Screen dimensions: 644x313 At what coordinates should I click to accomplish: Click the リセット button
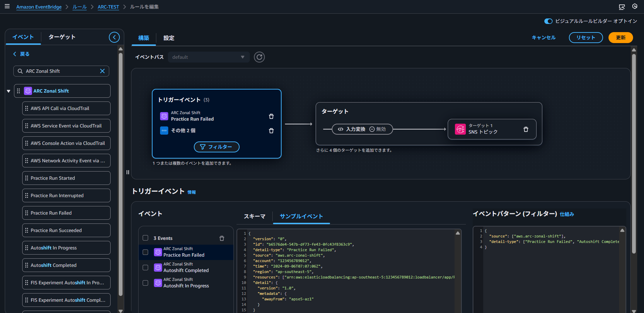click(x=586, y=38)
